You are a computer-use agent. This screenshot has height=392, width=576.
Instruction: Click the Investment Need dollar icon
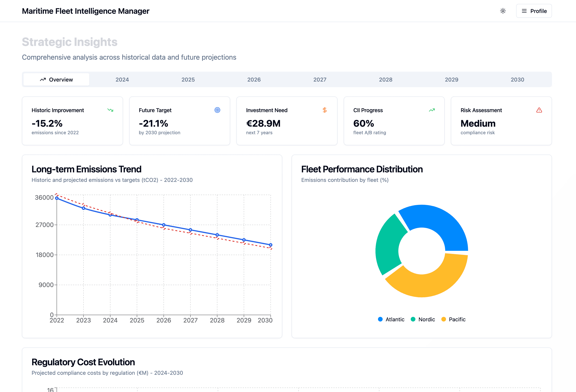pos(325,110)
